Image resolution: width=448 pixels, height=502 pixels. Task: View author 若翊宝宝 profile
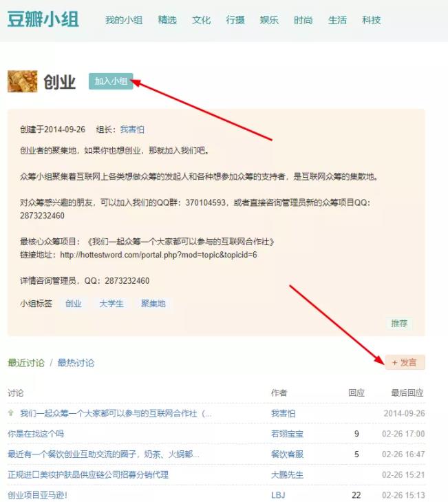[287, 434]
